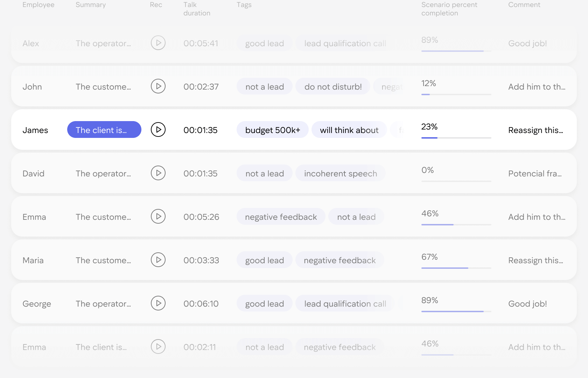Click 'good lead' tag in George's row
Viewport: 588px width, 378px height.
click(x=265, y=303)
